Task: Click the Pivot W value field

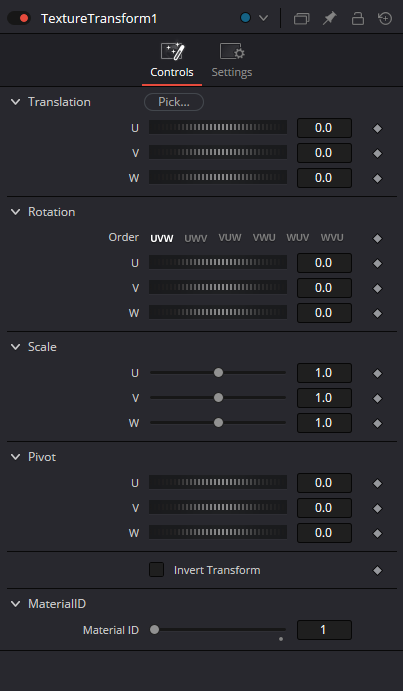Action: pyautogui.click(x=324, y=533)
